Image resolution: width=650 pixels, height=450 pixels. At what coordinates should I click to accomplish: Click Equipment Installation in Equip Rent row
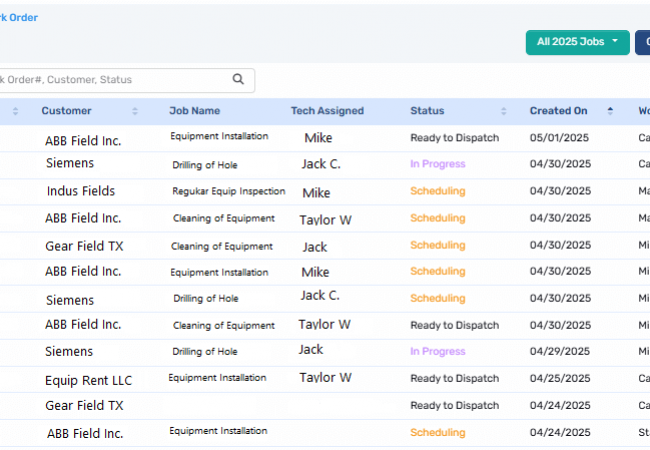click(217, 377)
